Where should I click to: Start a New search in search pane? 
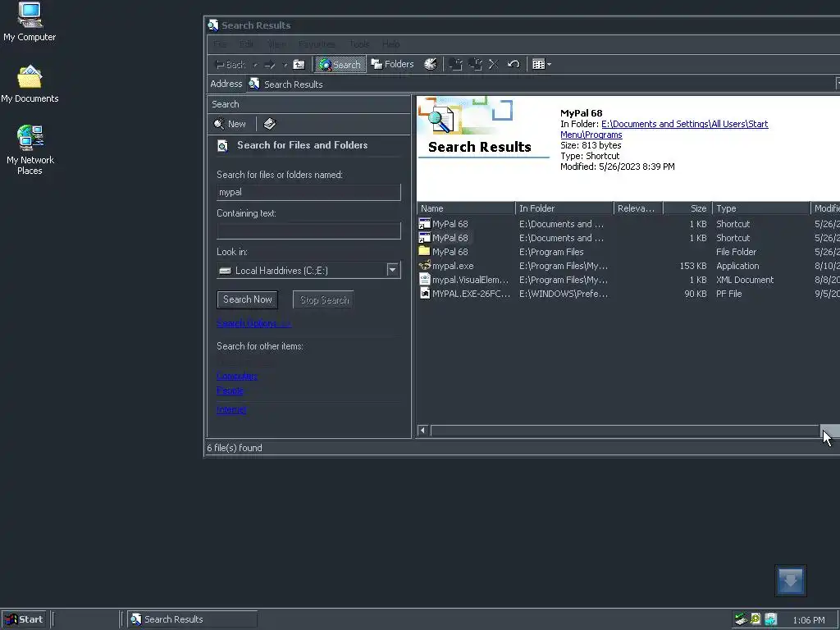pyautogui.click(x=230, y=124)
